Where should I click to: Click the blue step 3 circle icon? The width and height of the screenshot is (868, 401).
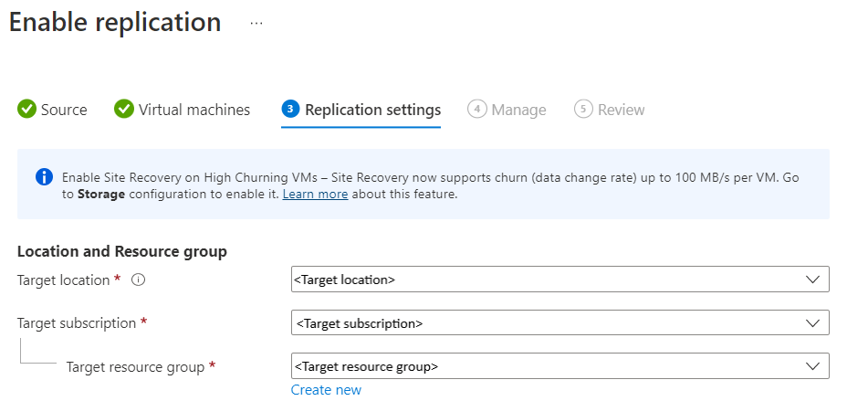290,110
